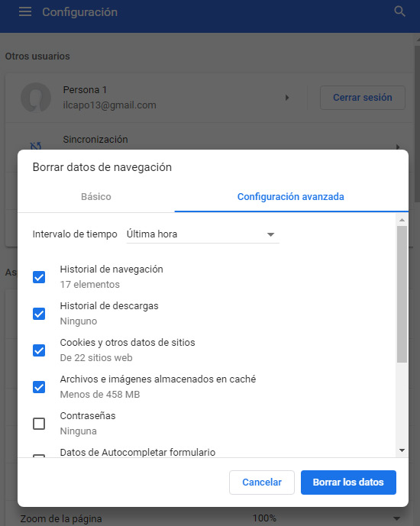
Task: Click the Cerrar sesión button
Action: click(362, 98)
